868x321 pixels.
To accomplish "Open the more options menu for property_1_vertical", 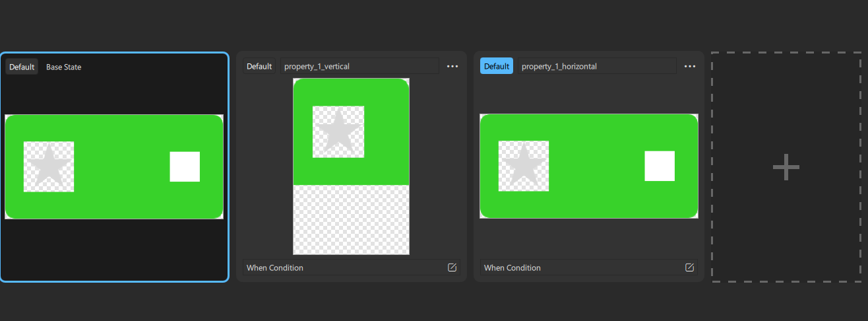I will tap(452, 66).
